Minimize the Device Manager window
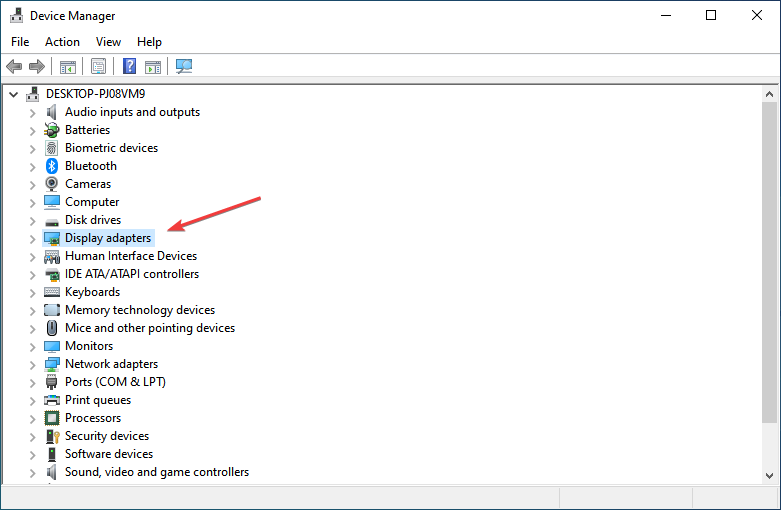This screenshot has width=781, height=510. coord(666,15)
